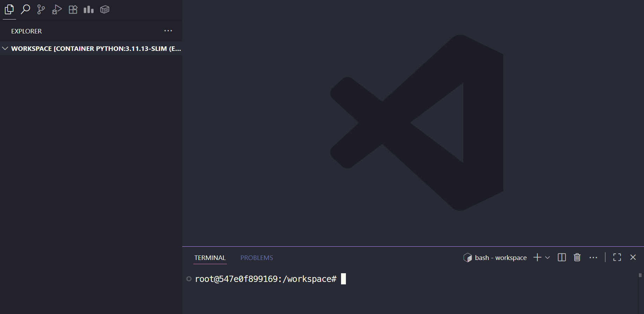Viewport: 644px width, 314px height.
Task: Open Explorer views and more actions menu
Action: coord(168,31)
